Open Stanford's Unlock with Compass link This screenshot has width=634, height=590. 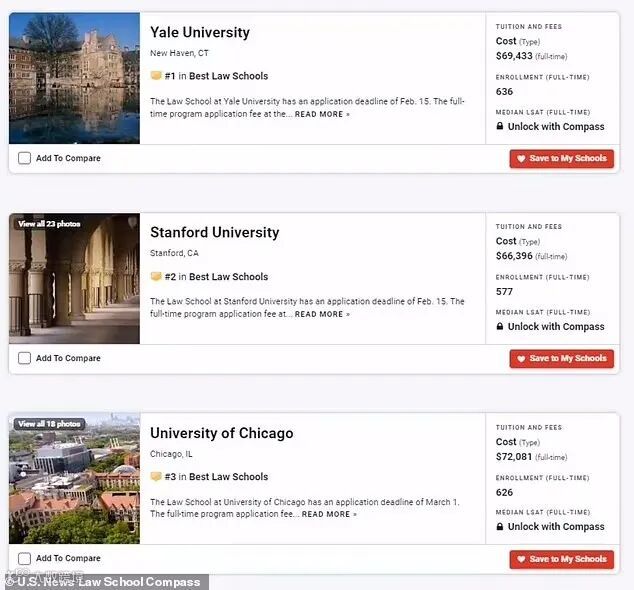coord(556,326)
